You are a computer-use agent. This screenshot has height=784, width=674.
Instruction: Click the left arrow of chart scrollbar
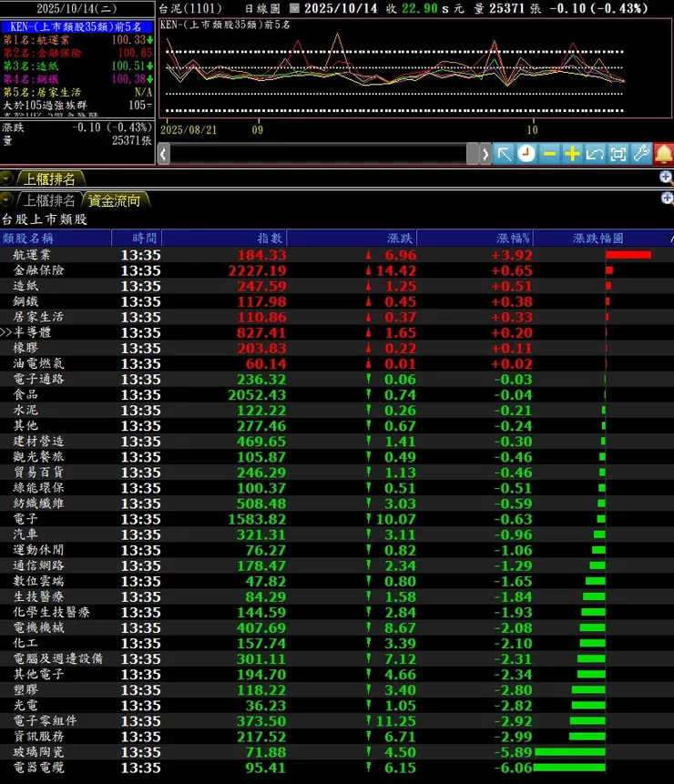(x=164, y=154)
